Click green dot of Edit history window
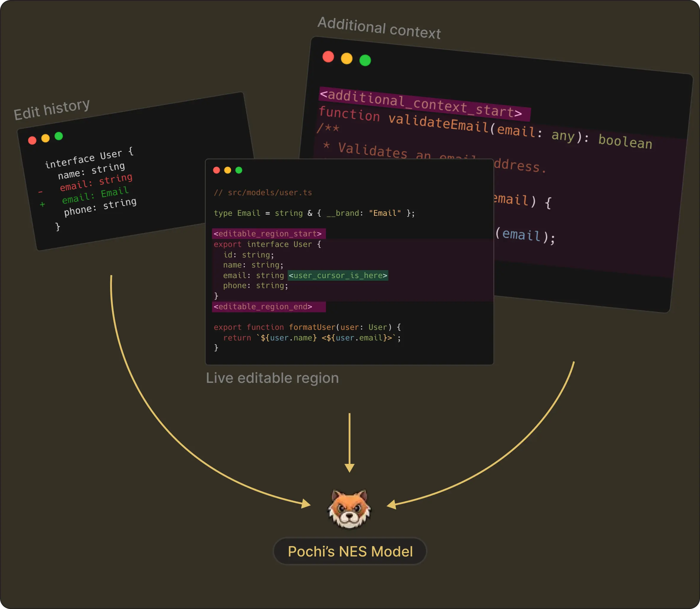This screenshot has height=609, width=700. pyautogui.click(x=59, y=136)
